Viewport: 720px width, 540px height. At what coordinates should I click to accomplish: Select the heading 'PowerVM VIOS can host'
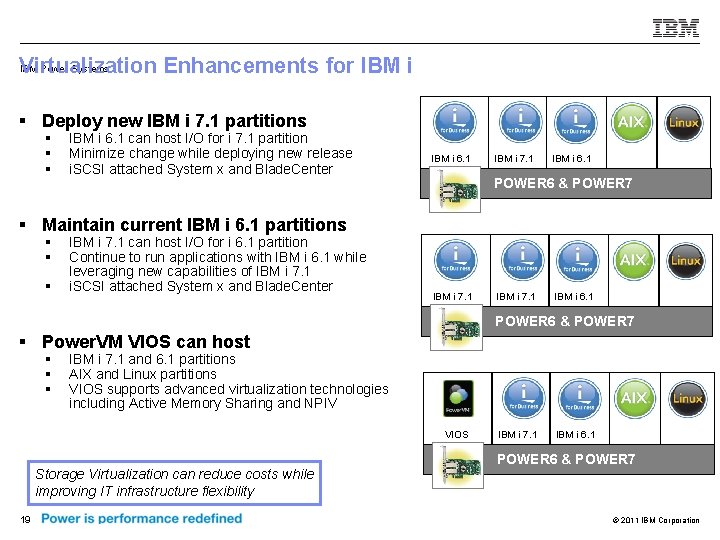146,342
